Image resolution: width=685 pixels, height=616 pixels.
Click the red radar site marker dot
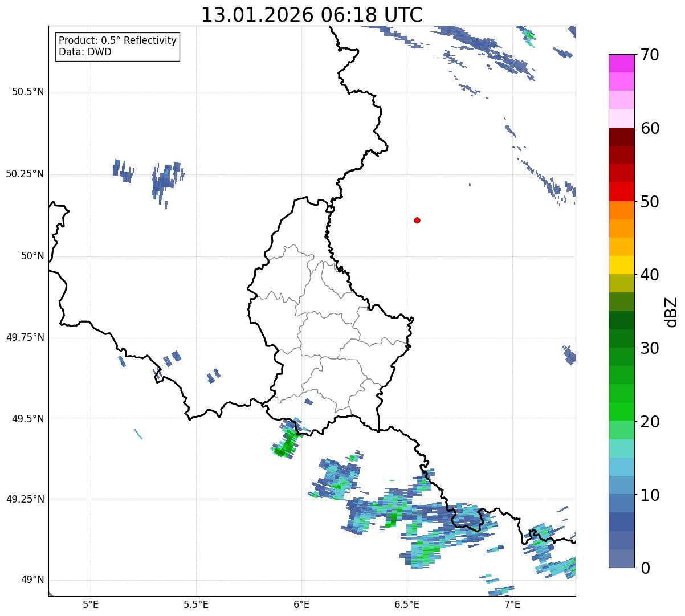[417, 220]
